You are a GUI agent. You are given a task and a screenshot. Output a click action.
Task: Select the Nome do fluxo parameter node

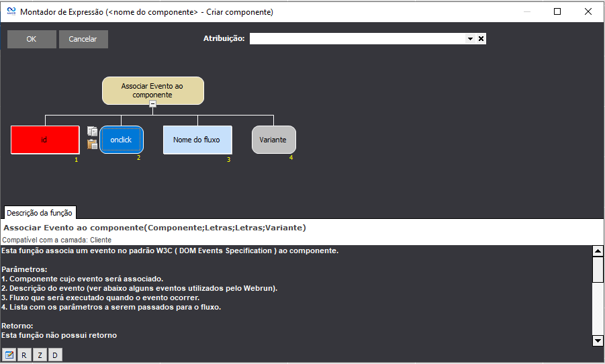click(x=197, y=140)
